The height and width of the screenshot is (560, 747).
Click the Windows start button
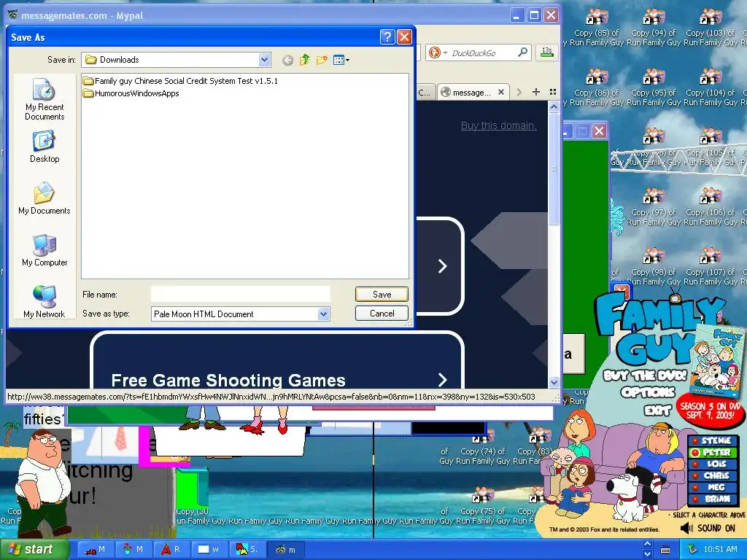click(34, 549)
